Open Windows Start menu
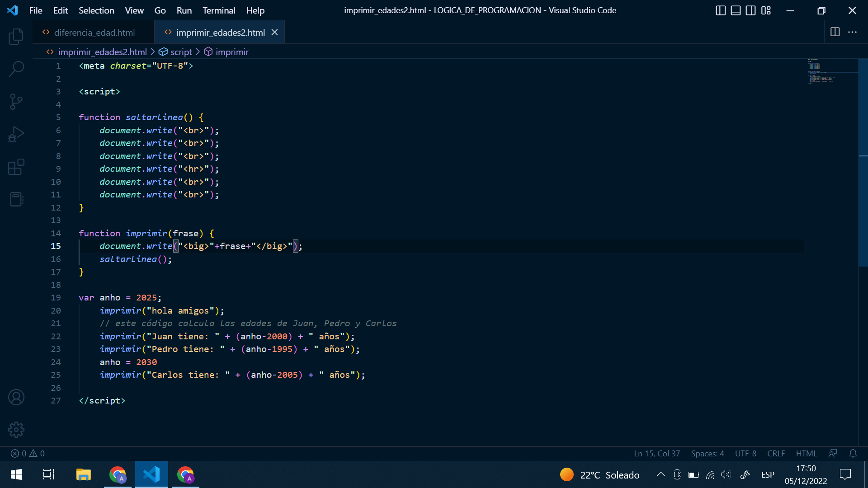 [16, 474]
